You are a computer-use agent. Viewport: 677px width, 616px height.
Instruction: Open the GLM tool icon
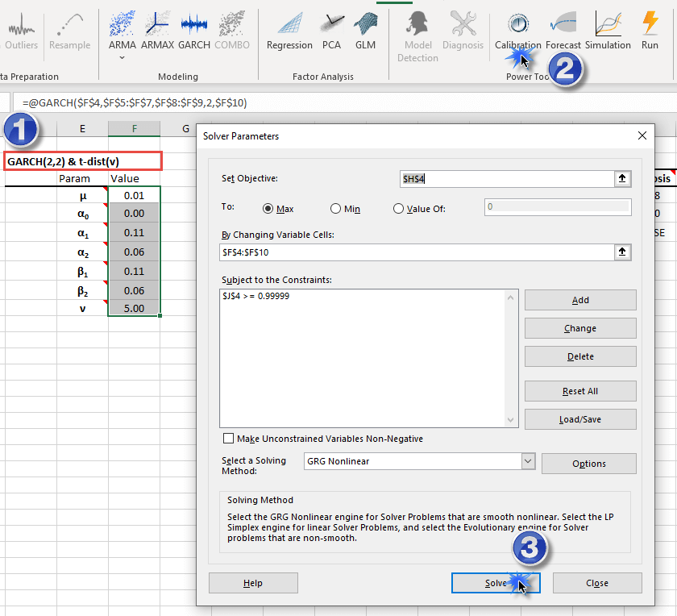365,29
